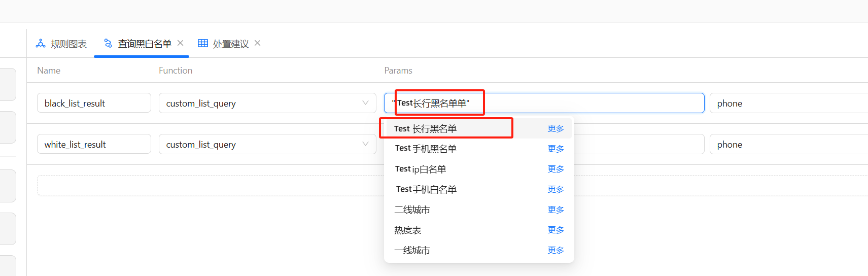868x276 pixels.
Task: Close the 查询黑白名单 tab
Action: coord(181,43)
